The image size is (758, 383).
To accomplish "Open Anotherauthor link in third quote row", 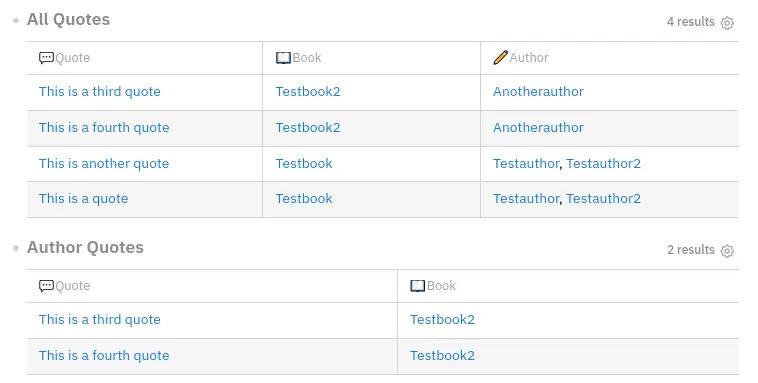I will pos(538,92).
